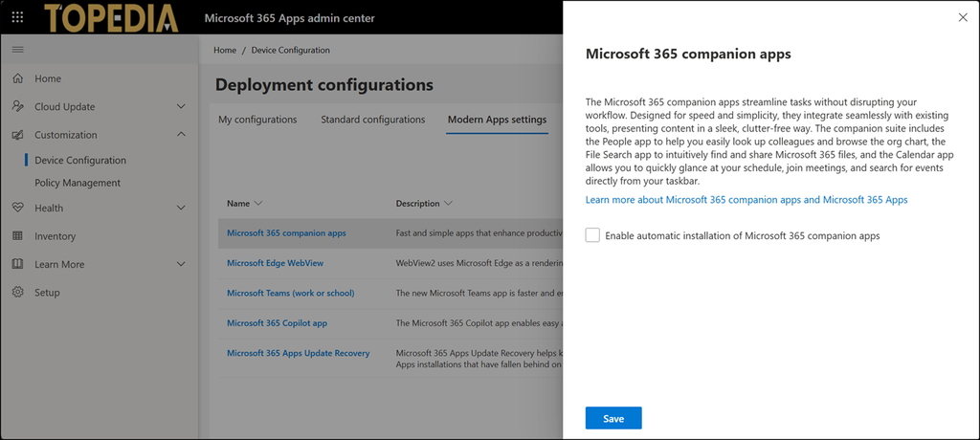Screen dimensions: 980x440
Task: Collapse the Customization section chevron
Action: pos(181,135)
